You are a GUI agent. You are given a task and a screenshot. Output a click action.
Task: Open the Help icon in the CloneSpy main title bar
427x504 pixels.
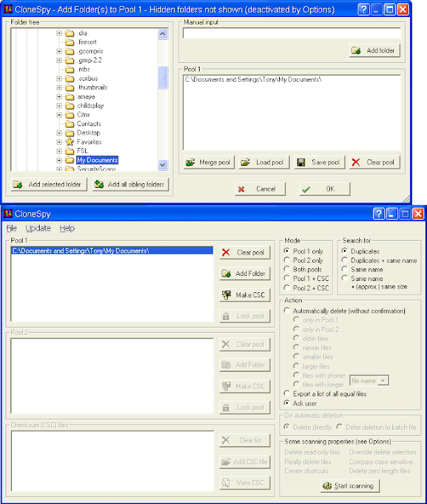379,214
